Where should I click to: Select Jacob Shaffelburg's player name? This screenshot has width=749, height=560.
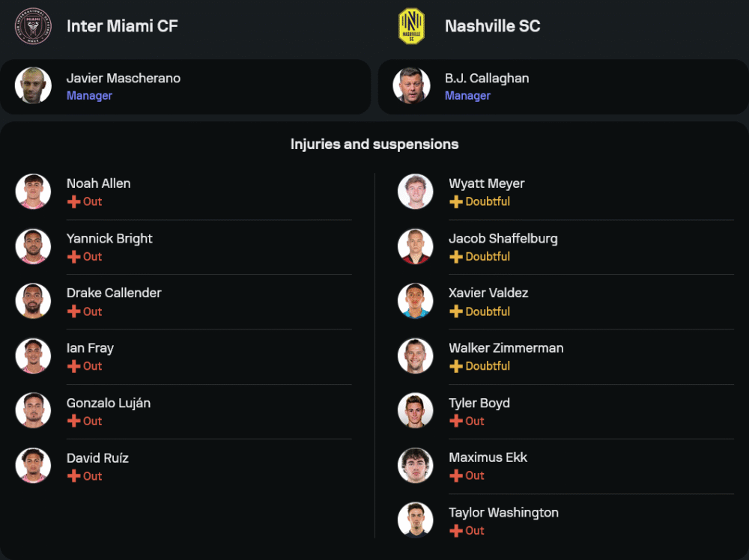click(503, 239)
